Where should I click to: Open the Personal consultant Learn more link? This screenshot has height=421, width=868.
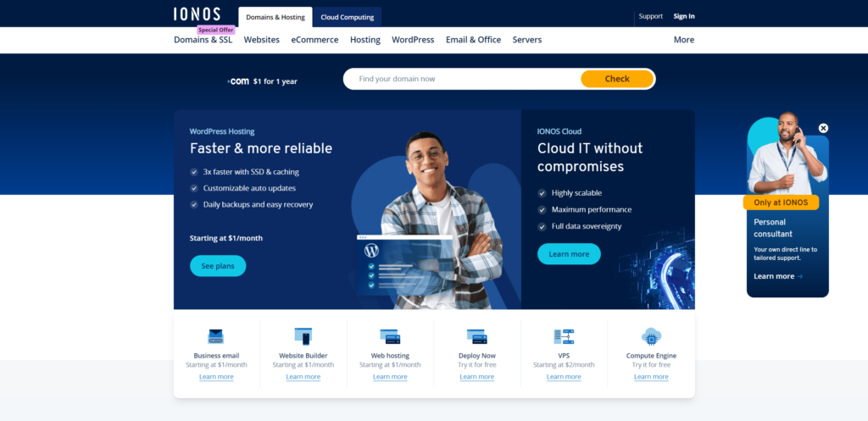778,277
